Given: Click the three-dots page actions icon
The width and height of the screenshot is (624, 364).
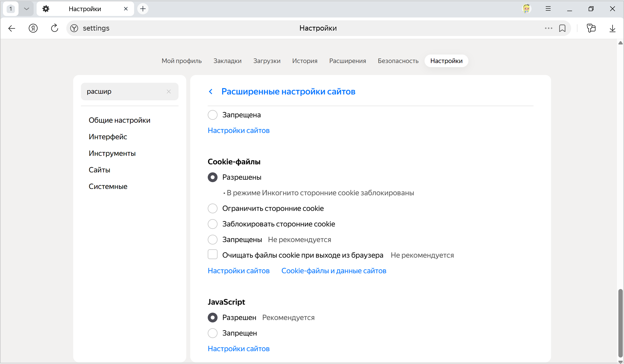Looking at the screenshot, I should [x=548, y=28].
